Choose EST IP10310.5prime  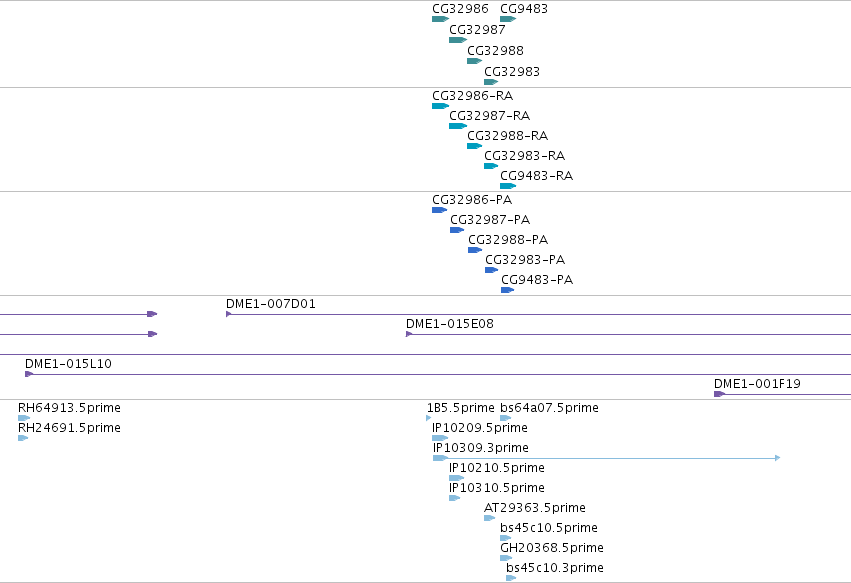pos(497,489)
